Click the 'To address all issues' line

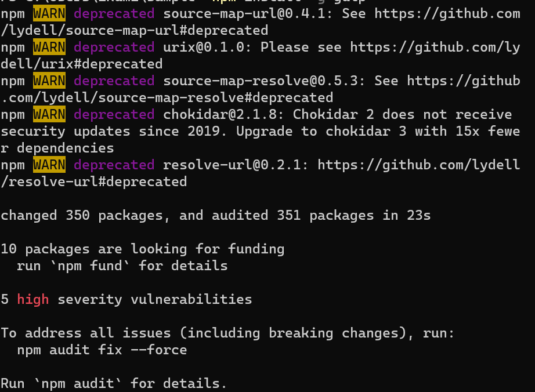click(227, 333)
